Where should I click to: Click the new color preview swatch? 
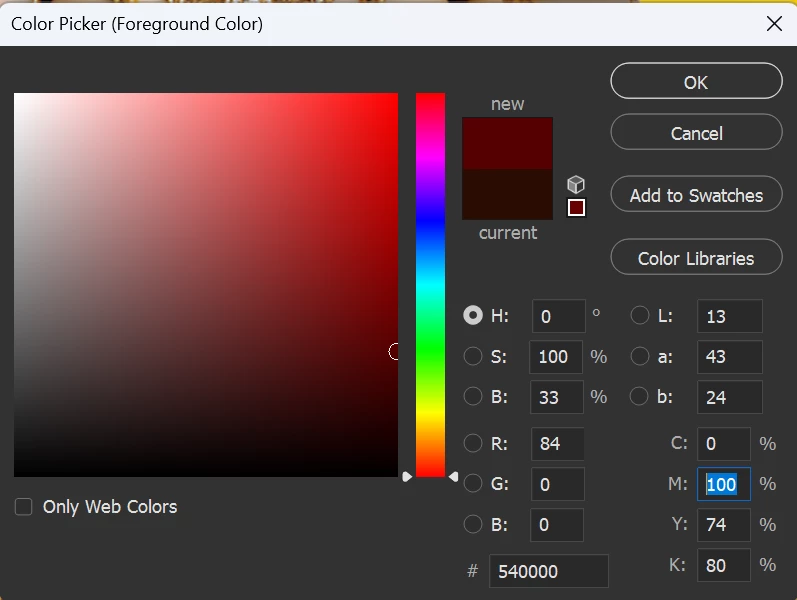(507, 143)
